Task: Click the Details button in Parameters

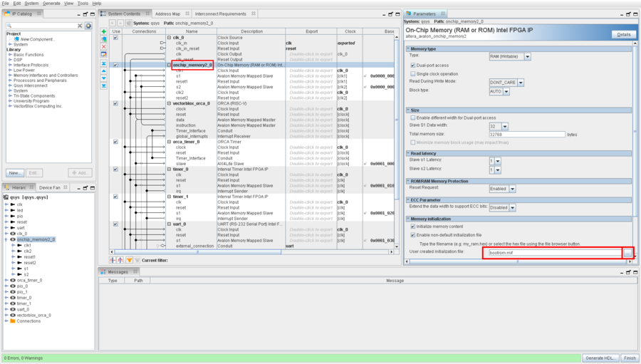Action: coord(623,35)
